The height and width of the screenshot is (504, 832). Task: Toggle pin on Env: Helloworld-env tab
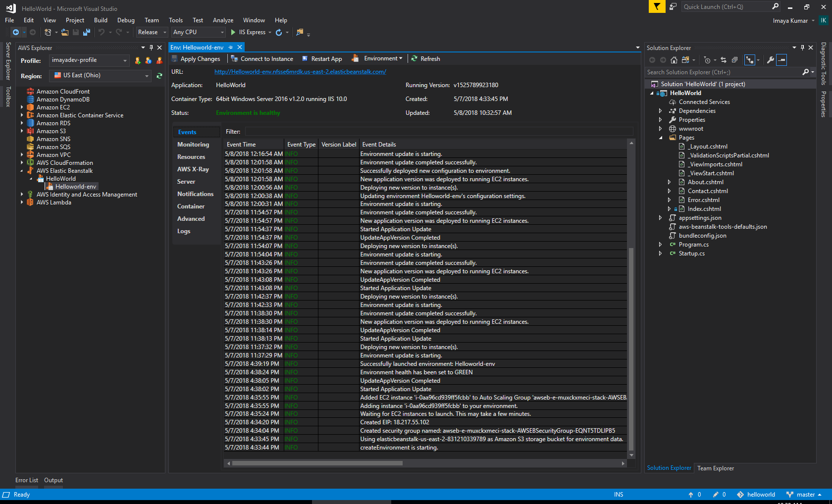click(x=231, y=48)
